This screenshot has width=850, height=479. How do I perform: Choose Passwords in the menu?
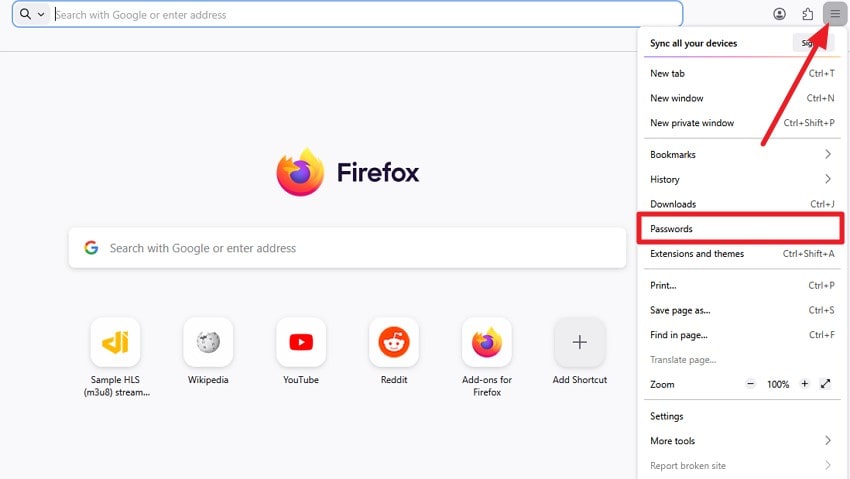click(740, 229)
